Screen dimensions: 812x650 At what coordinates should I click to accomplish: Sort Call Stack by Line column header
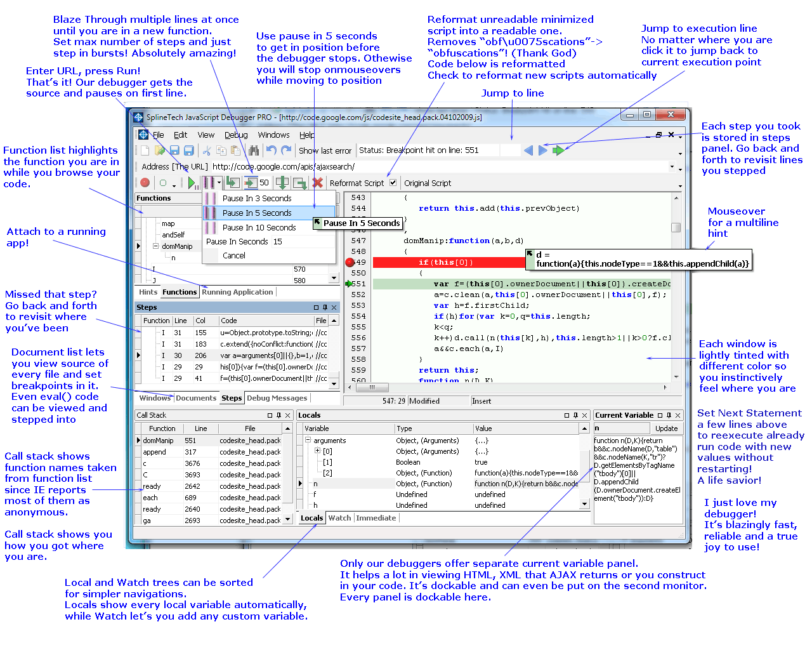[x=200, y=428]
